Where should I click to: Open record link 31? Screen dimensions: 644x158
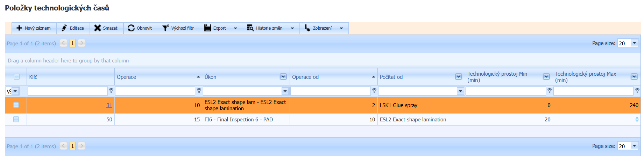109,105
